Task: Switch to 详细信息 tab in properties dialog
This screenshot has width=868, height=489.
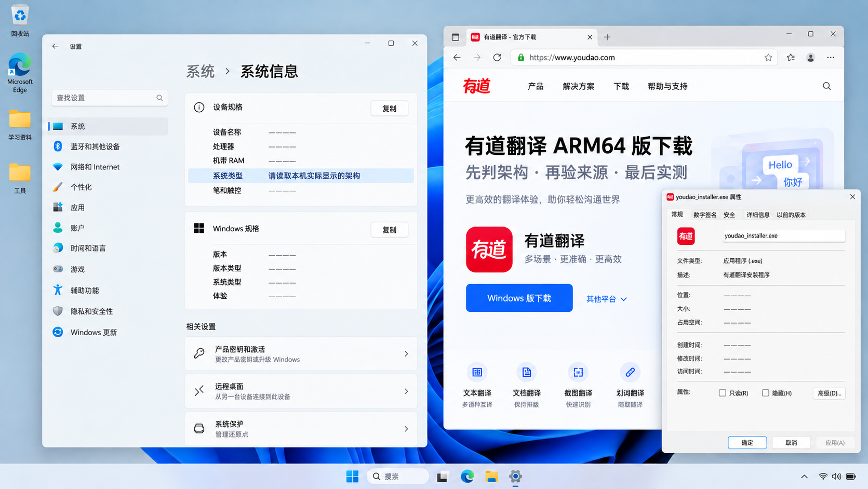Action: (x=758, y=215)
